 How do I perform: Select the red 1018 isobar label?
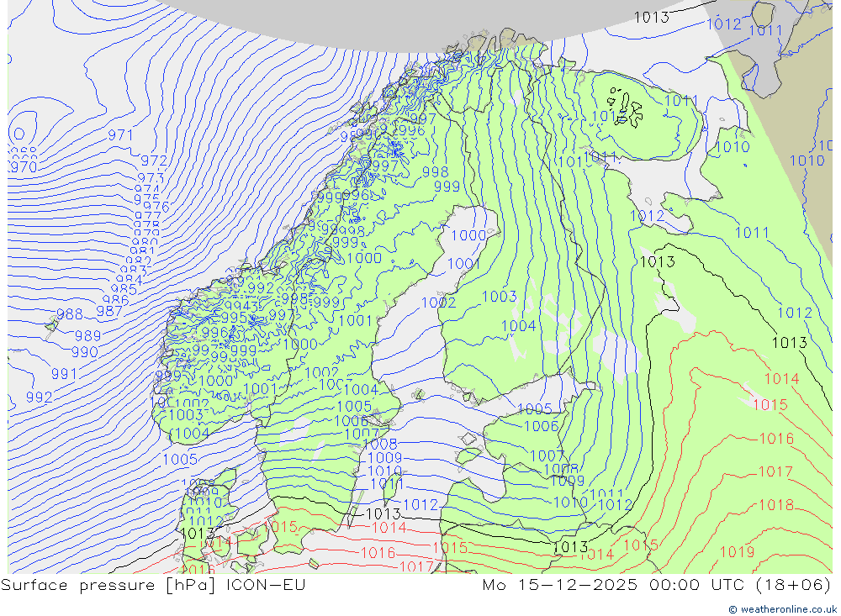[x=776, y=504]
